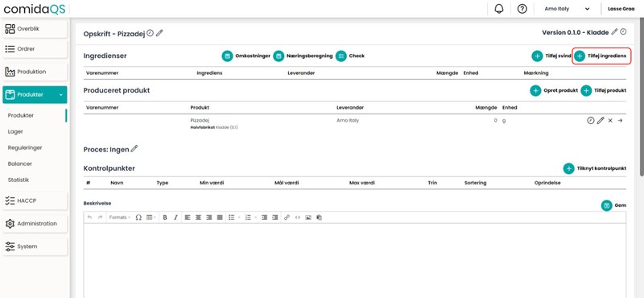Click the comidaQS logo
Image resolution: width=644 pixels, height=298 pixels.
point(35,9)
